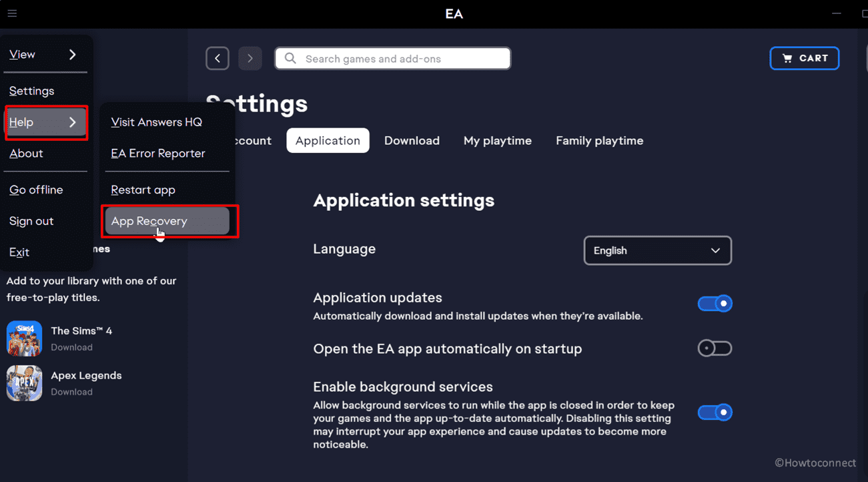Click the search magnifier icon
Viewport: 868px width, 482px height.
[290, 59]
